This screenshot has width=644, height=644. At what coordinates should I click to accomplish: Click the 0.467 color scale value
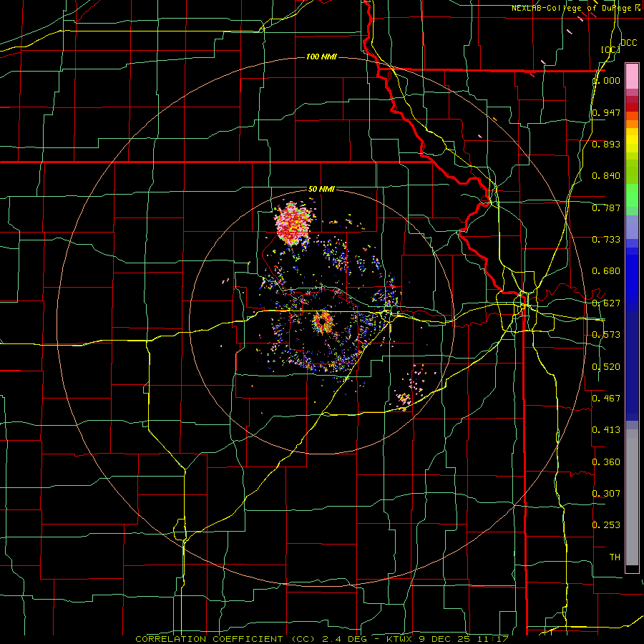coord(606,399)
